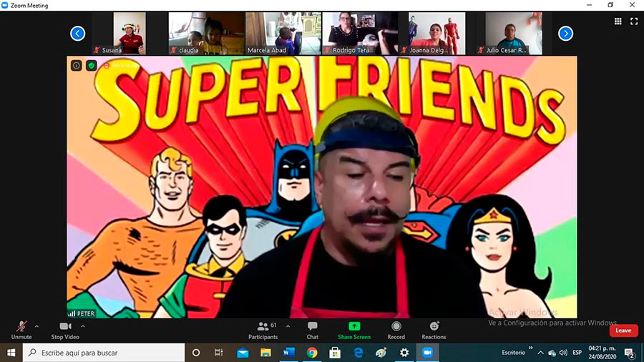Show hidden system tray icons
Screen dimensions: 644x362
[x=540, y=353]
